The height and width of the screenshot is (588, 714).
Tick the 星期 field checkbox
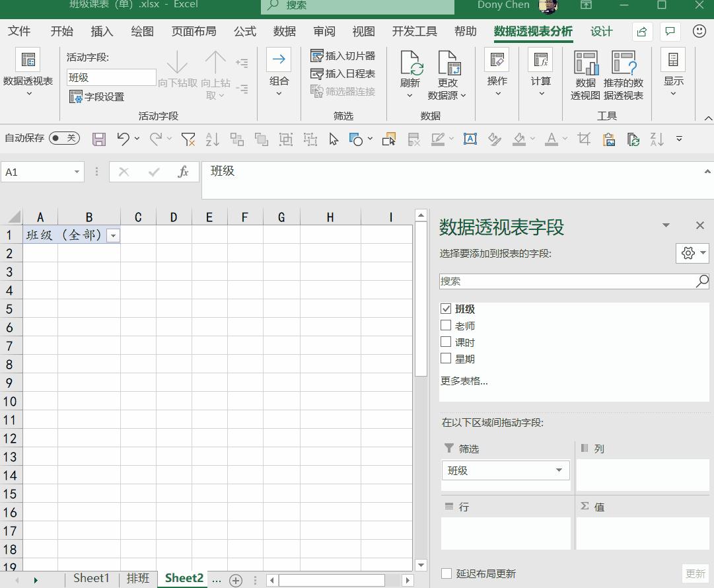tap(446, 358)
